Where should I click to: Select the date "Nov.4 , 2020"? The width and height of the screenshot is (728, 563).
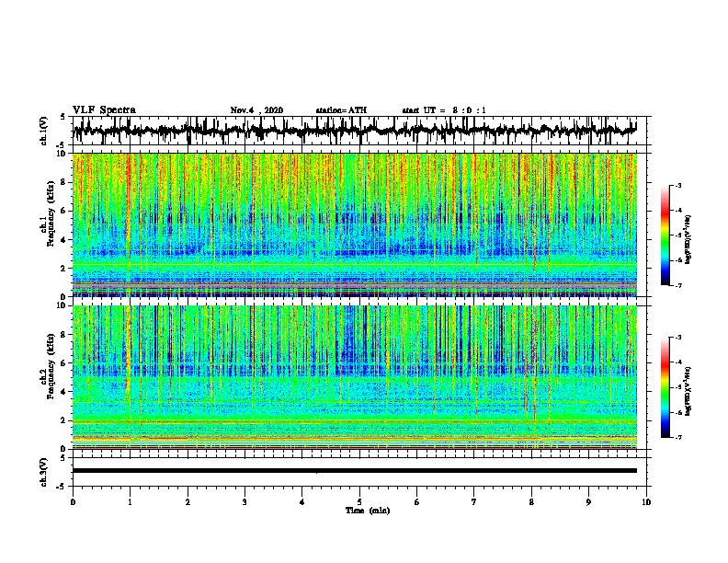(x=256, y=110)
